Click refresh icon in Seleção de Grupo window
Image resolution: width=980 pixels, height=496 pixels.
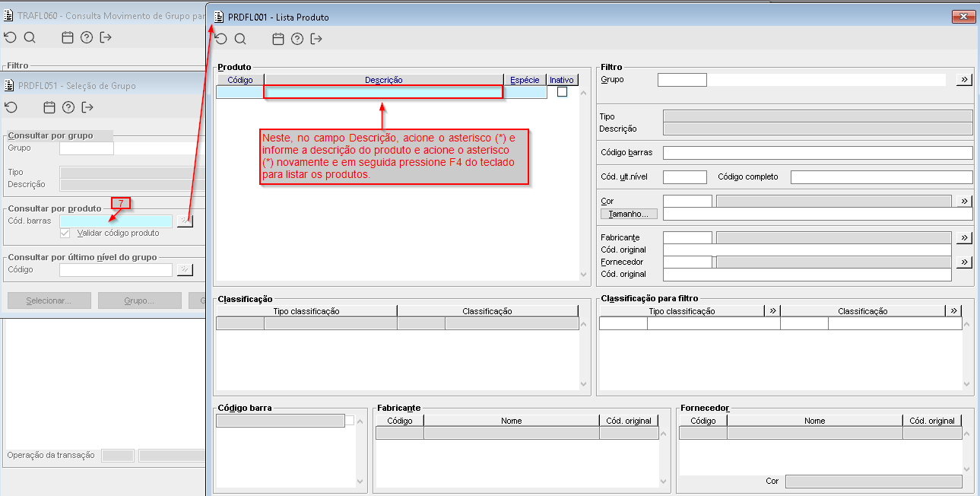coord(11,107)
